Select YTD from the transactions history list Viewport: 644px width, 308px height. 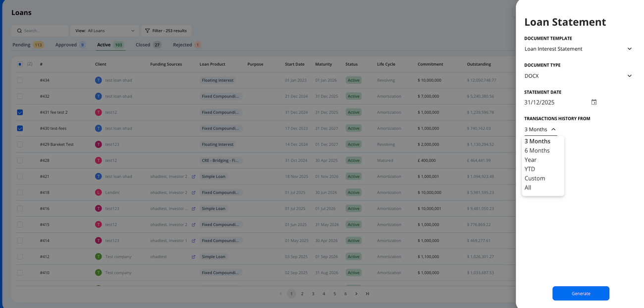click(x=530, y=169)
